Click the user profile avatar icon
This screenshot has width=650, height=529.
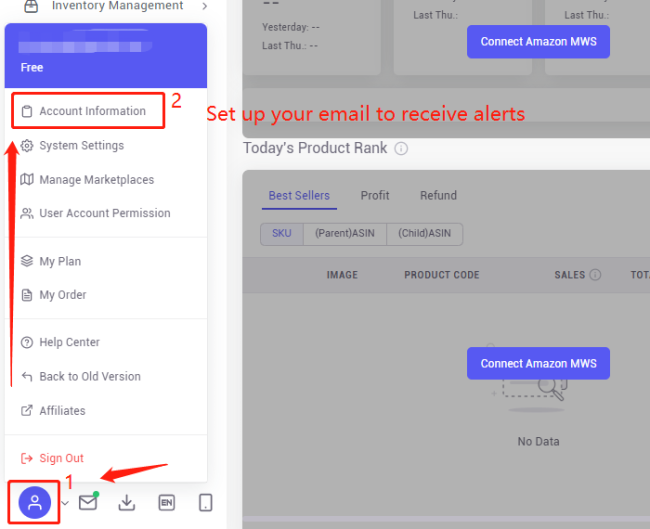click(35, 502)
